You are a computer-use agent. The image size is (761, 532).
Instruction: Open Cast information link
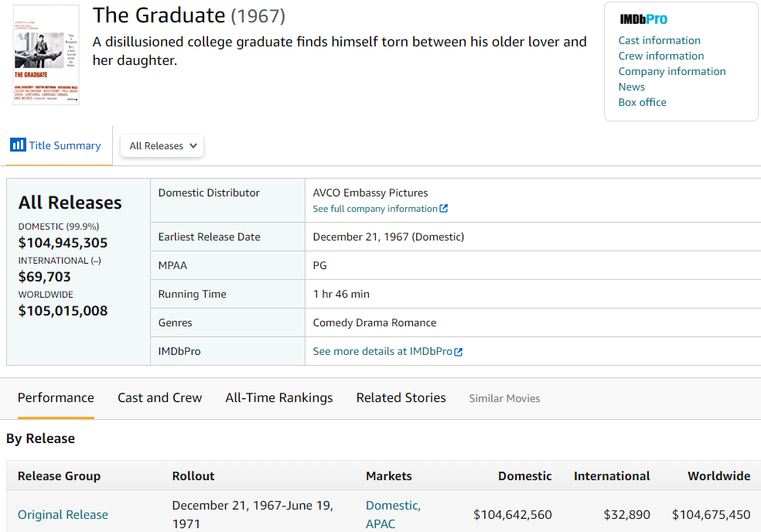coord(659,40)
